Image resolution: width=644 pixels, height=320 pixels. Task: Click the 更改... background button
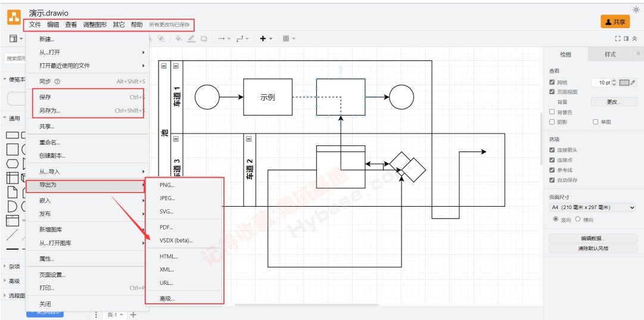tap(614, 102)
